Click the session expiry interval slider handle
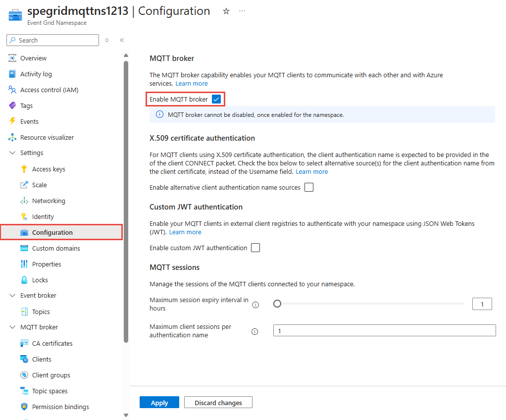 [x=277, y=304]
